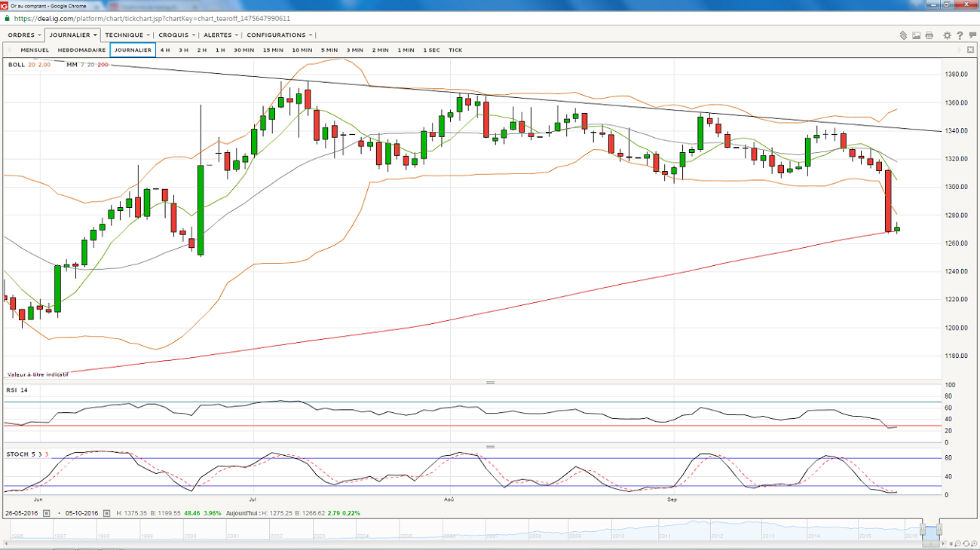The image size is (980, 550).
Task: Select the 15 MIN timeframe
Action: click(273, 50)
